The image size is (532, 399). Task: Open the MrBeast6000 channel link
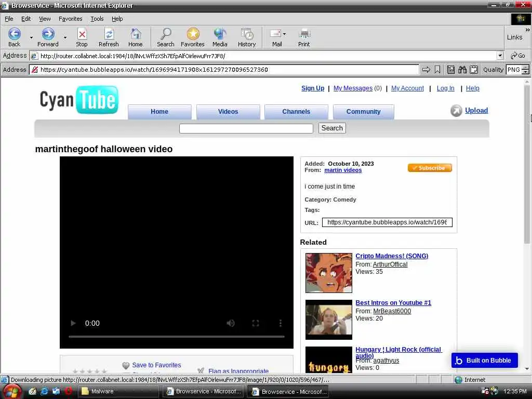[x=392, y=311]
